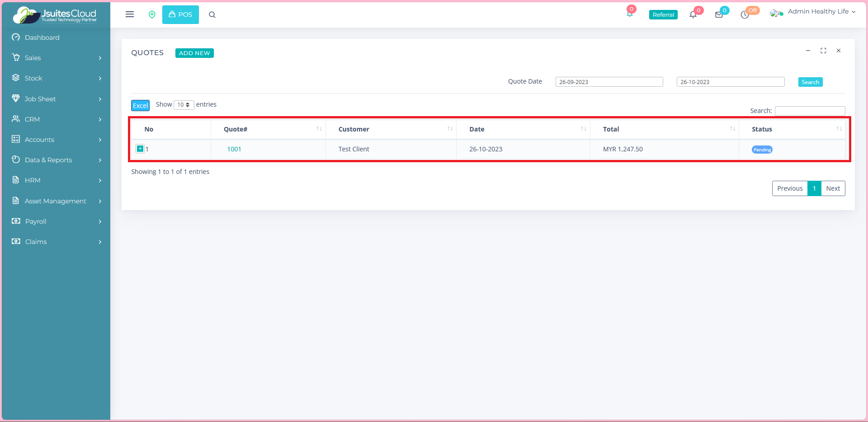This screenshot has width=868, height=422.
Task: Click the green location pin icon
Action: click(152, 15)
